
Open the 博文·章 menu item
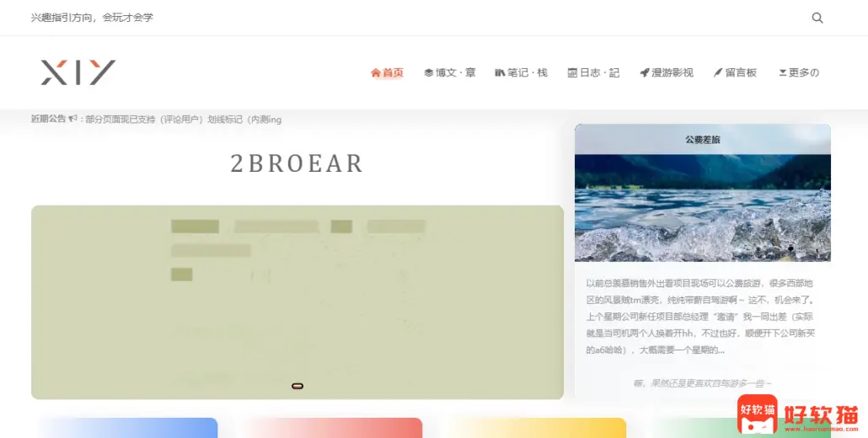coord(455,73)
